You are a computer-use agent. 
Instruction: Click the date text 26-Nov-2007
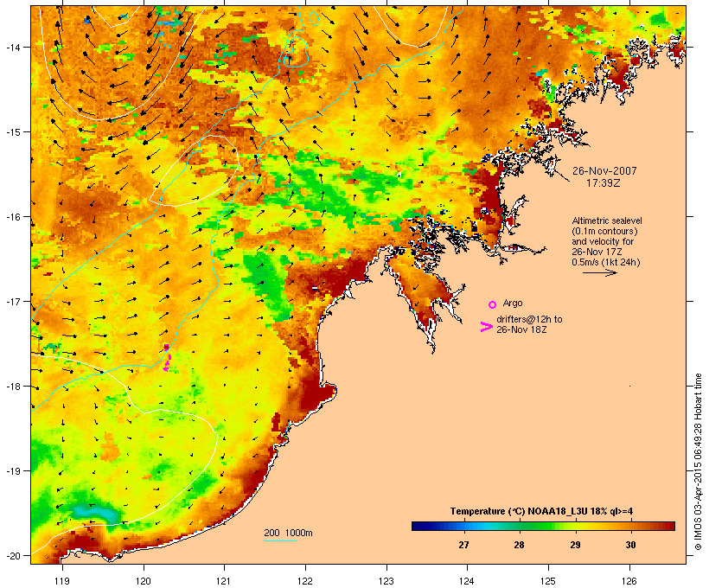(604, 171)
